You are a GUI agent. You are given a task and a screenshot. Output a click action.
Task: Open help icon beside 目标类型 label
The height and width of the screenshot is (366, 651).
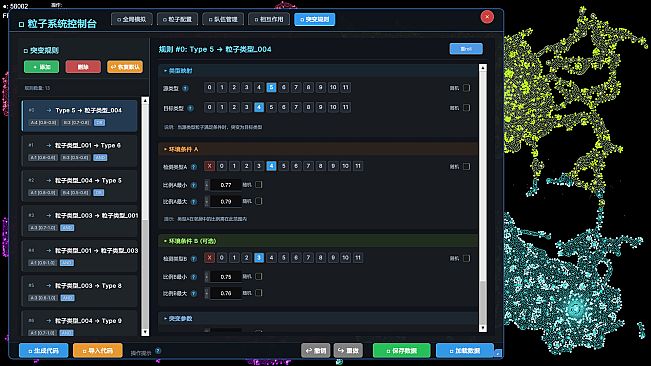tap(190, 108)
